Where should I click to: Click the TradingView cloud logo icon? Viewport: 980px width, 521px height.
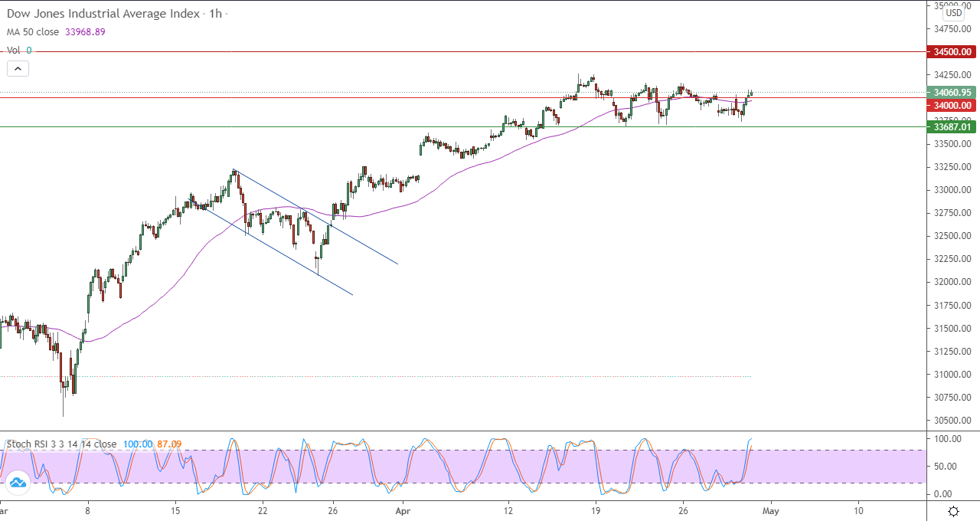[17, 483]
